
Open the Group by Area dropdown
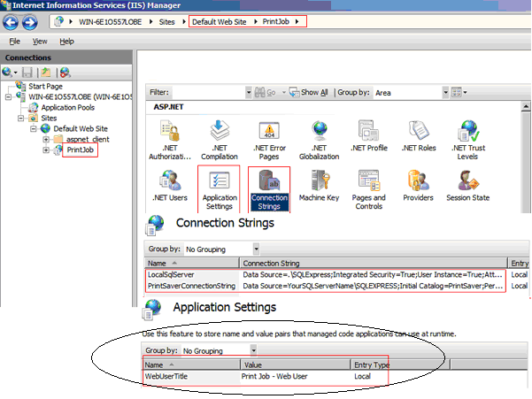(x=445, y=92)
